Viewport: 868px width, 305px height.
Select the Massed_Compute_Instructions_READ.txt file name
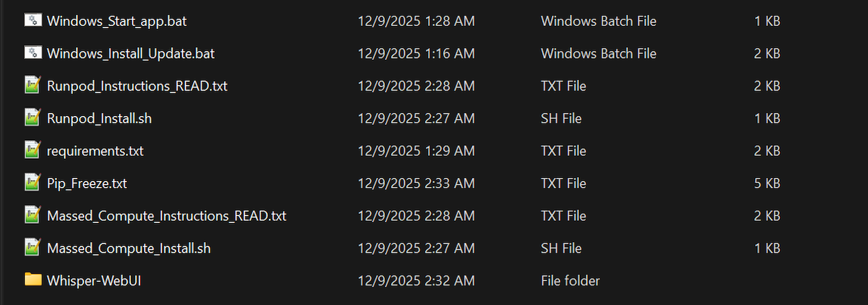[x=167, y=216]
